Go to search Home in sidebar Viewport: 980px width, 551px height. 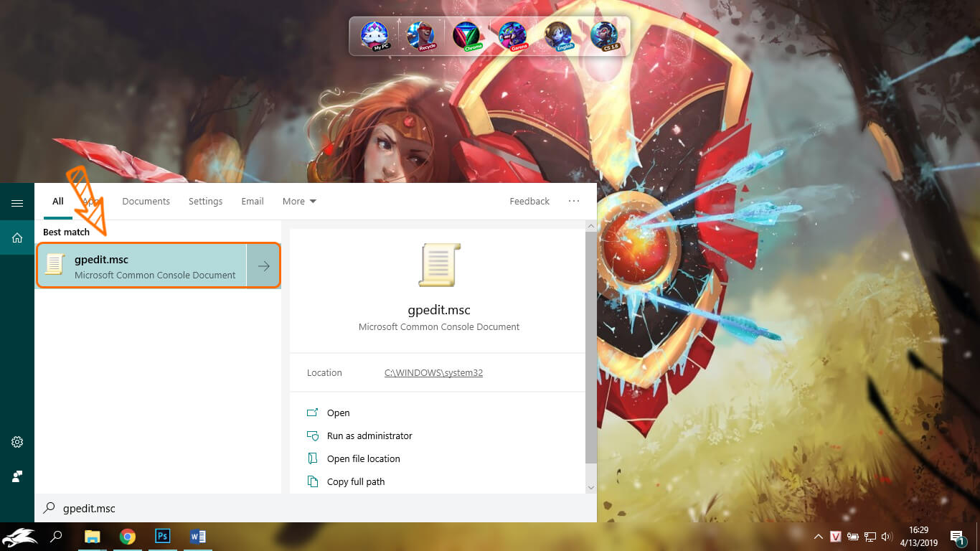pyautogui.click(x=17, y=237)
